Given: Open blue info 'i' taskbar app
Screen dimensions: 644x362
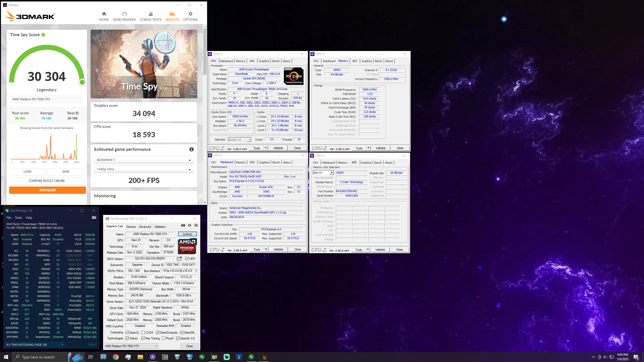Looking at the screenshot, I should click(239, 357).
